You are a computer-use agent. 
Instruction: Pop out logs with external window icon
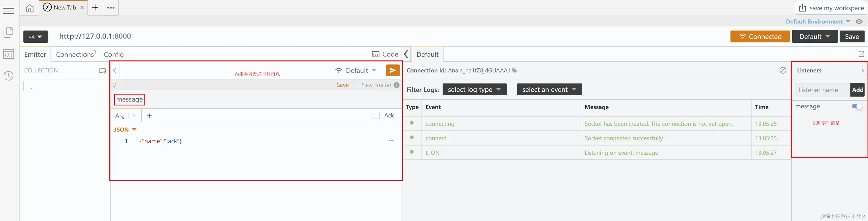point(861,54)
